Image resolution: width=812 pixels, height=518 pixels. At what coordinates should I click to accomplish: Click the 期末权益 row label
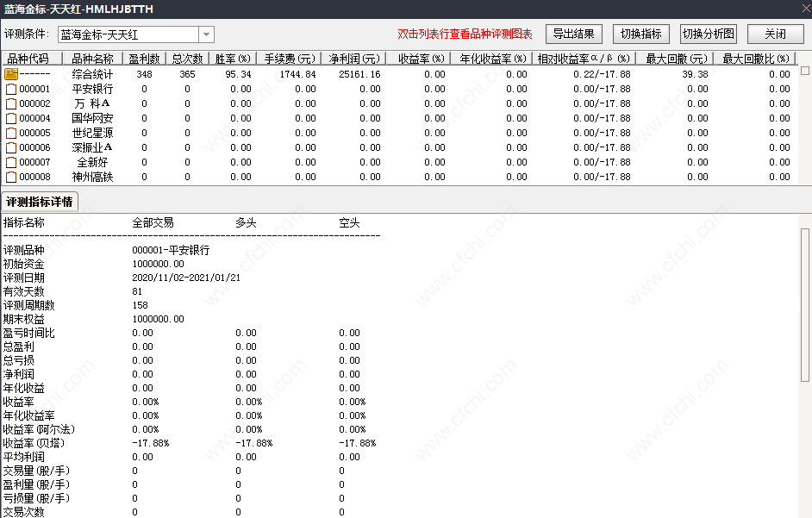24,319
